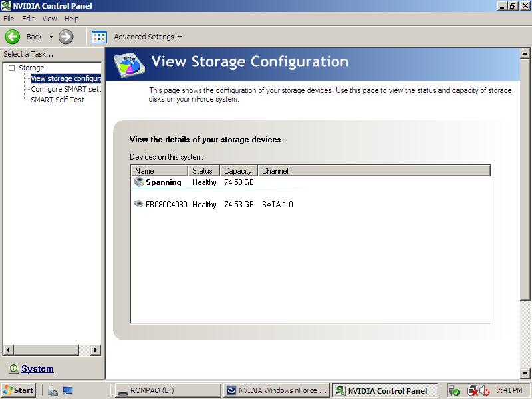This screenshot has height=399, width=532.
Task: Click Healthy status in Spanning row
Action: click(x=204, y=182)
